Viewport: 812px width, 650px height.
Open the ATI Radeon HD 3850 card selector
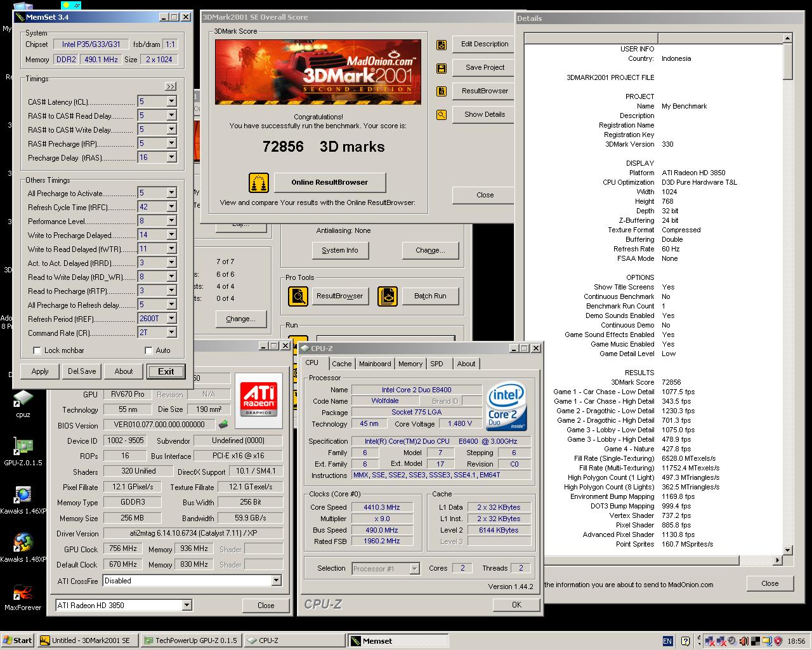[x=187, y=605]
